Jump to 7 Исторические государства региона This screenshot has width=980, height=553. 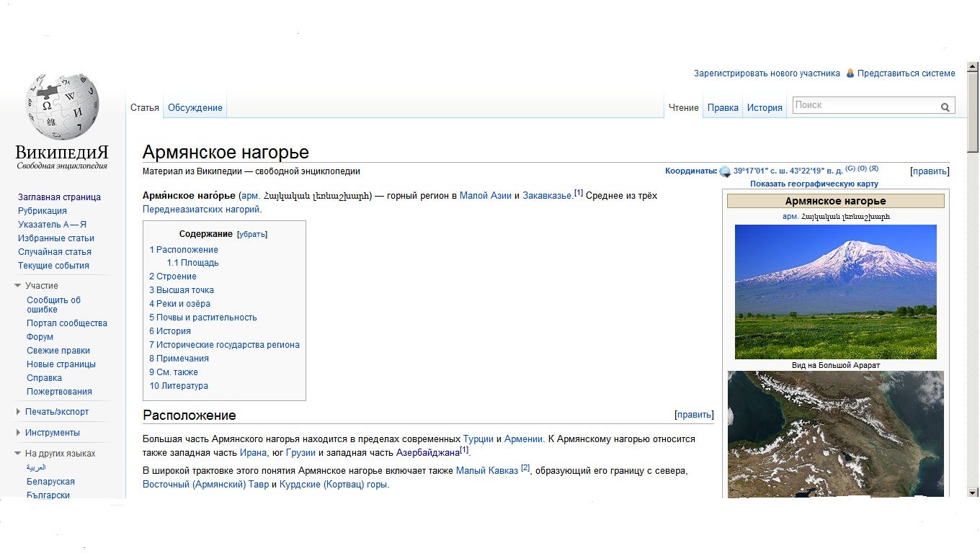[224, 345]
